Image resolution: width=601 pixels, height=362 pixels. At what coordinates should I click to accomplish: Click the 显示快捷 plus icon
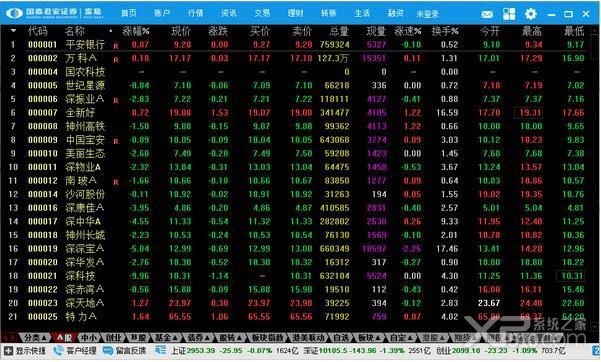[x=8, y=350]
